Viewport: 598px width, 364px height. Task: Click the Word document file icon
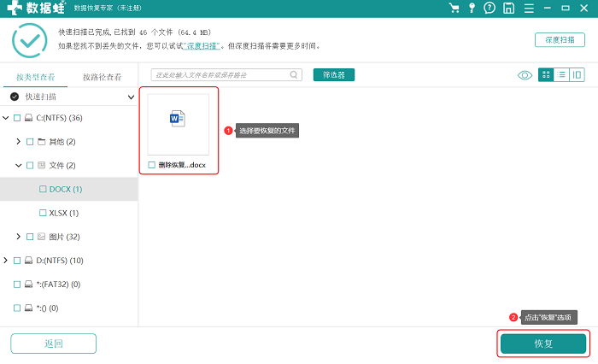178,118
